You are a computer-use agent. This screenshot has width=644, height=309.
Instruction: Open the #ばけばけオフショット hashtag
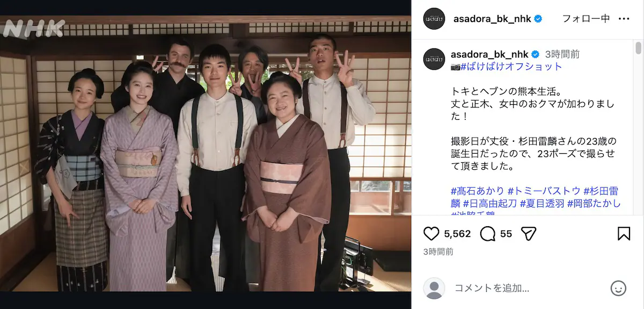(511, 67)
